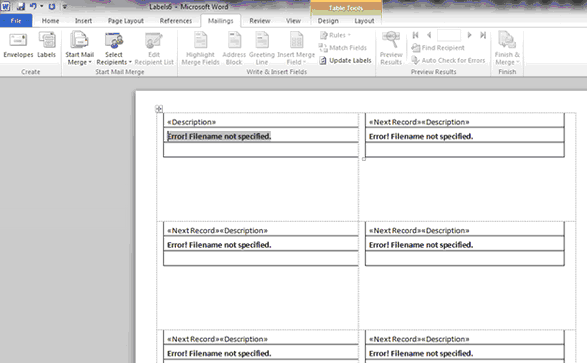The width and height of the screenshot is (587, 363).
Task: Open the Undo history dropdown arrow
Action: pos(42,6)
